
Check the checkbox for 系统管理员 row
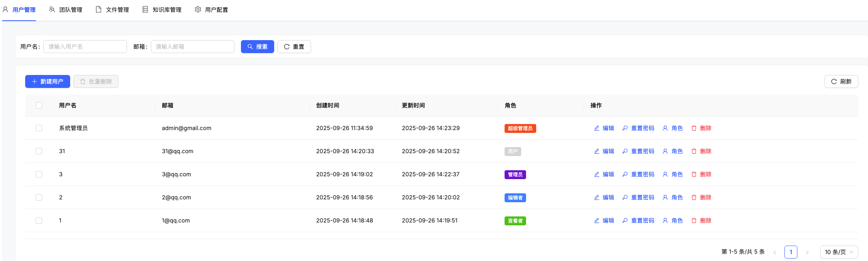(x=39, y=128)
